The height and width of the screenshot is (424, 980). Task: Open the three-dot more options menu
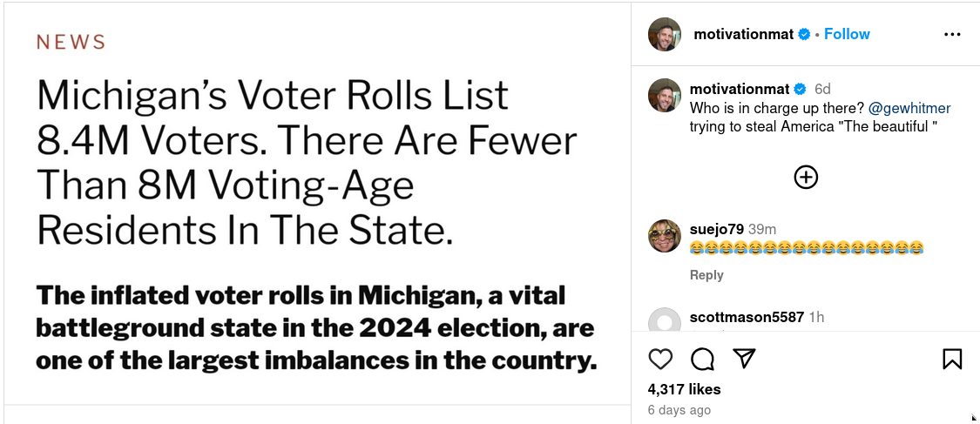click(x=952, y=35)
